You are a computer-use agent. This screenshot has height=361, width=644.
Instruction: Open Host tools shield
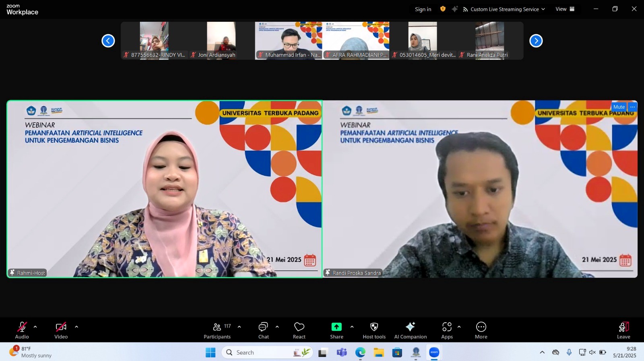(x=374, y=330)
